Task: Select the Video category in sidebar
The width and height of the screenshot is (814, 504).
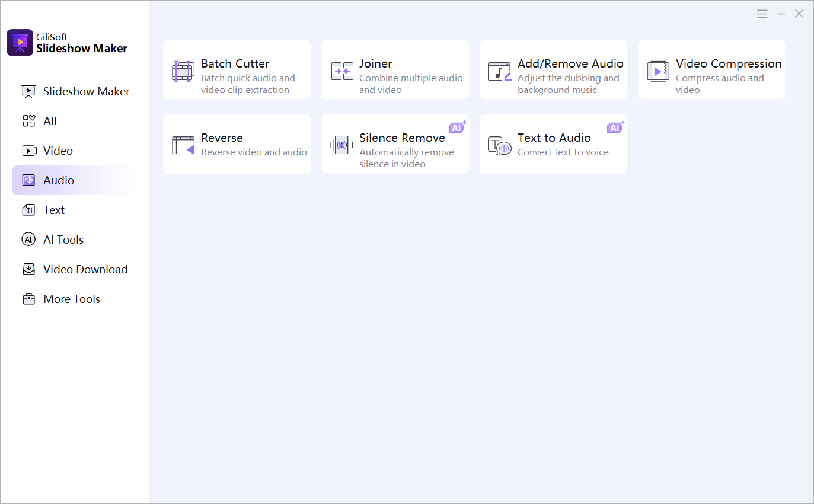Action: pos(58,151)
